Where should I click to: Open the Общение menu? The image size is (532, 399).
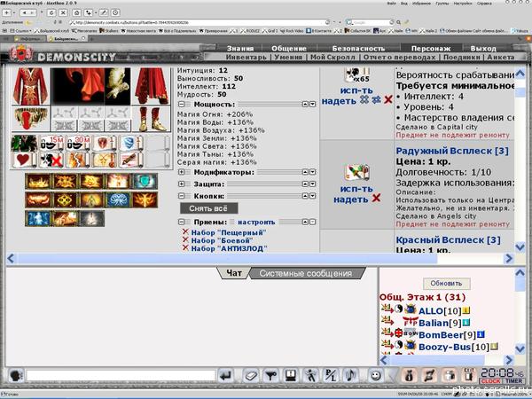point(289,48)
